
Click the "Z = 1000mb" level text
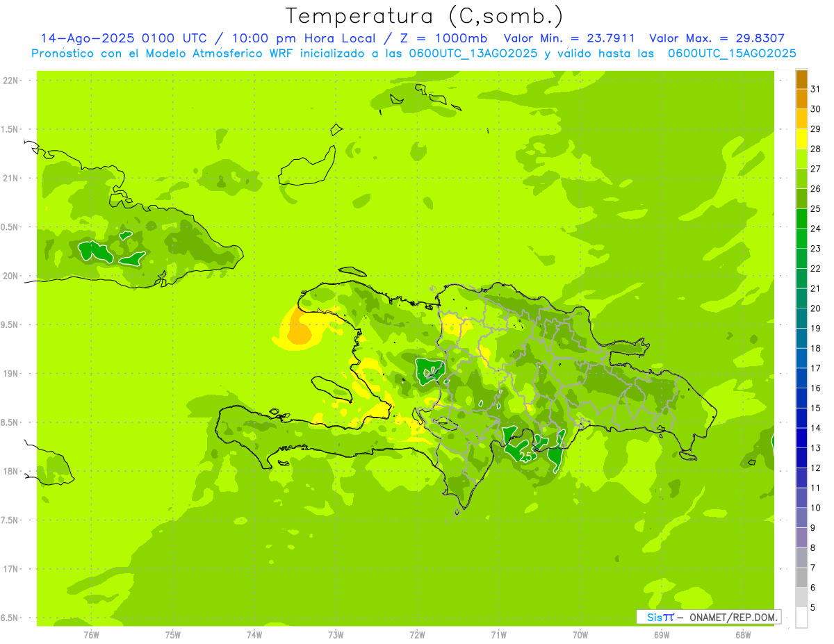coord(445,38)
